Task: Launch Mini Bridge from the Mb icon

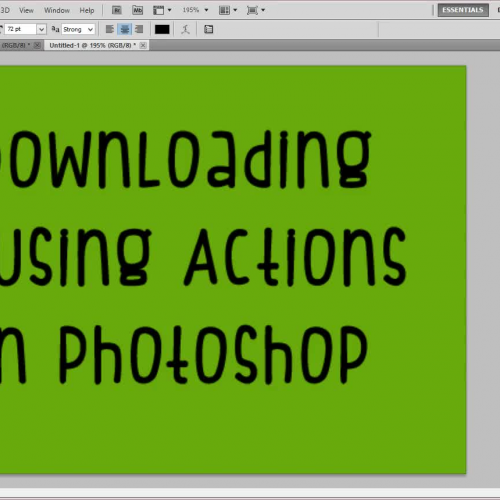Action: pyautogui.click(x=137, y=10)
